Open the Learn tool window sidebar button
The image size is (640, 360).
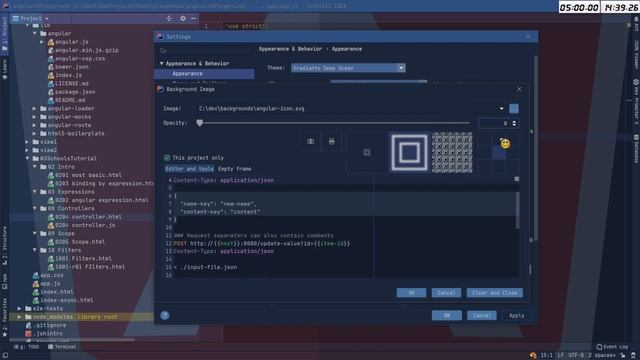(4, 69)
